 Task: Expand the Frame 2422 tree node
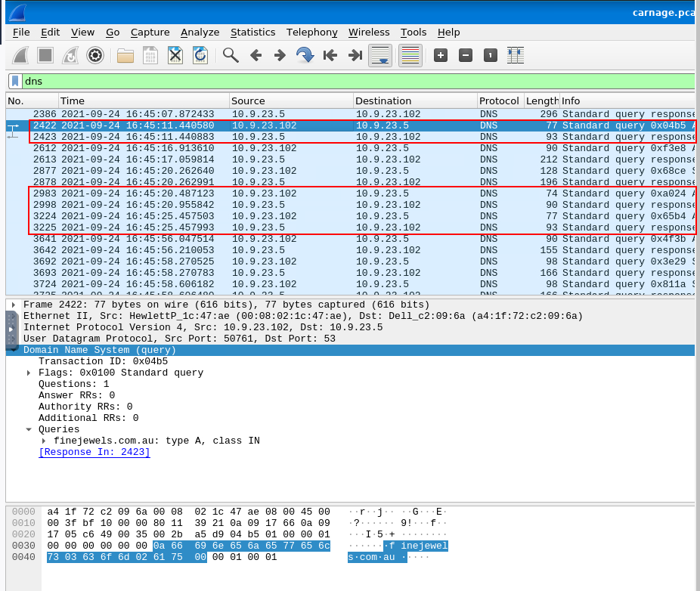(x=14, y=305)
